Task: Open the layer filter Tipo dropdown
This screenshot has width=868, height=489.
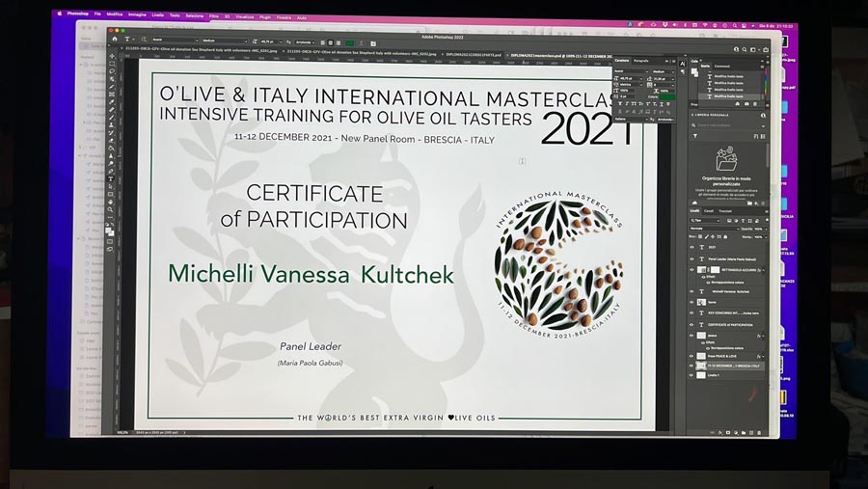Action: pyautogui.click(x=705, y=221)
